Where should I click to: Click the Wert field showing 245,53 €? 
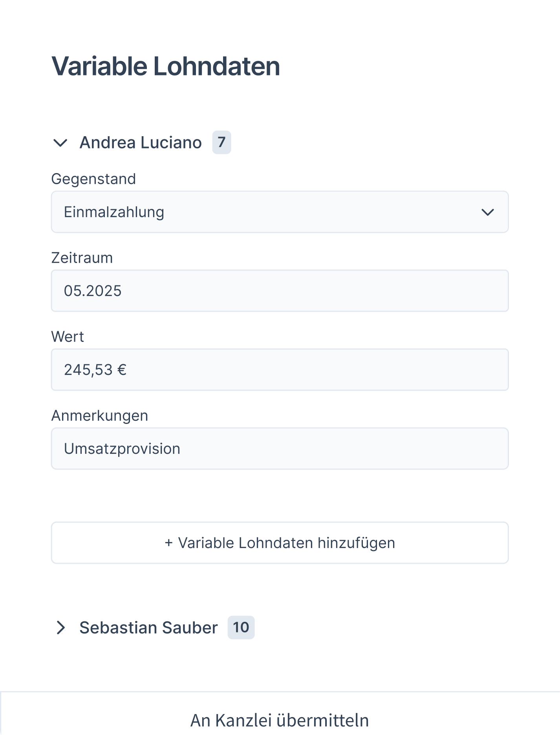pos(280,369)
